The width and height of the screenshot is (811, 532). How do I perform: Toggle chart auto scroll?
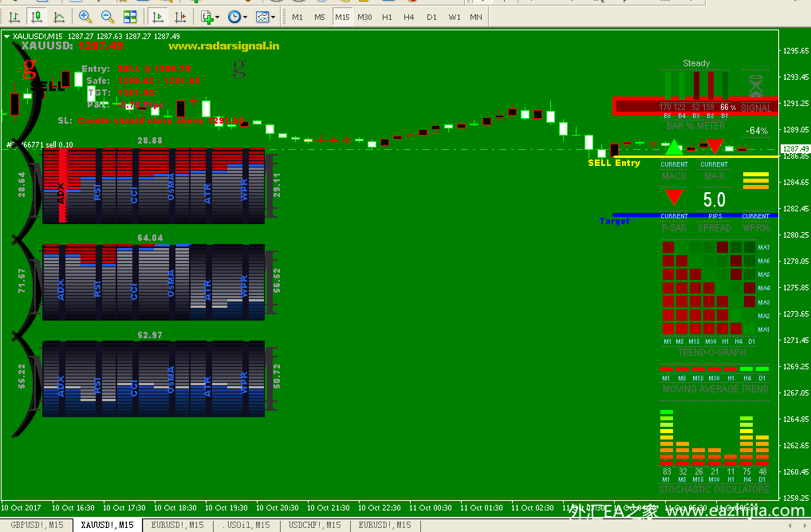[x=158, y=17]
